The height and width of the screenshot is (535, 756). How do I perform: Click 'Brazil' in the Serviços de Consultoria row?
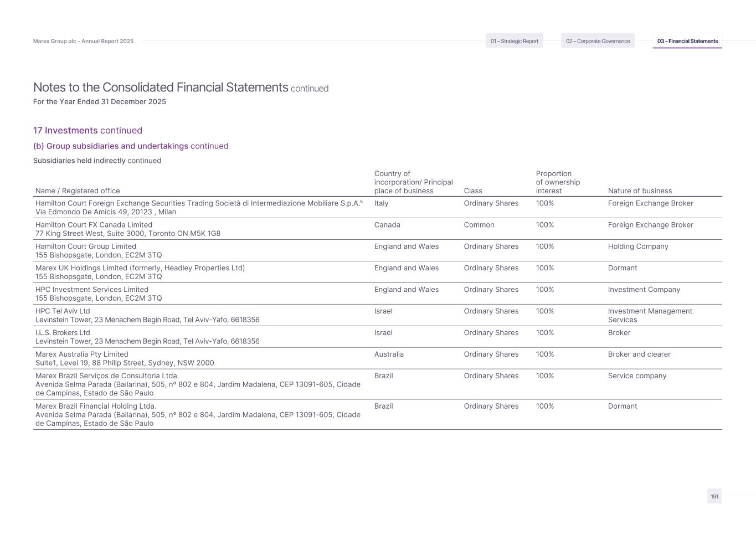384,376
